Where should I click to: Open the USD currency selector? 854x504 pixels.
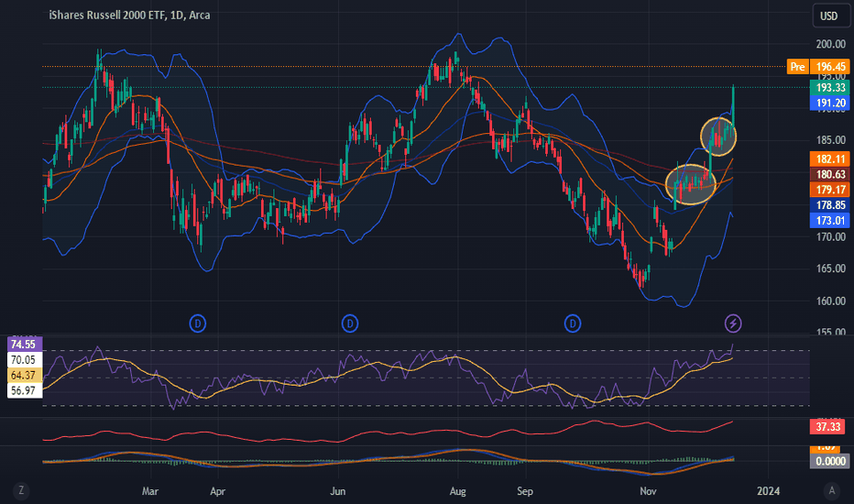829,16
